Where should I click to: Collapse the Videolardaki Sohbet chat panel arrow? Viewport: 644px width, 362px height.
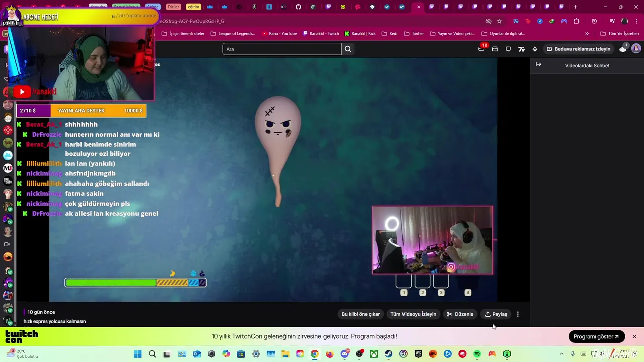[x=538, y=64]
